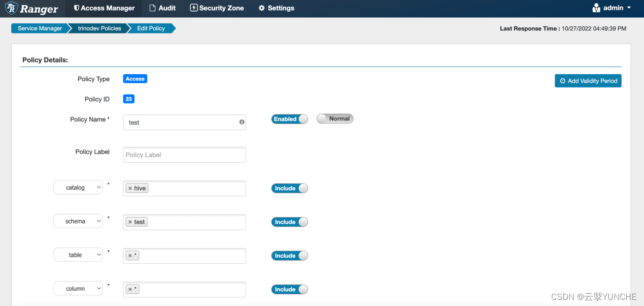This screenshot has height=306, width=644.
Task: Open the admin user menu
Action: click(x=612, y=8)
